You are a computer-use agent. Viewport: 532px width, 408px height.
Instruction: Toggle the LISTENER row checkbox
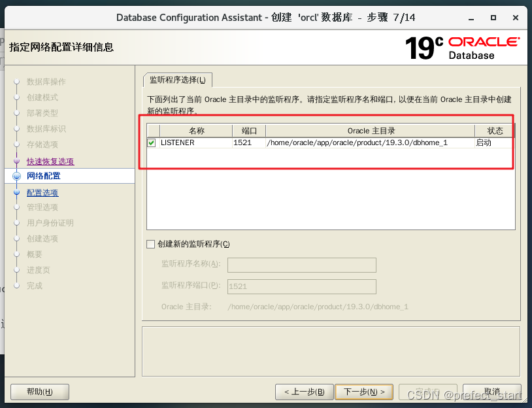click(152, 143)
